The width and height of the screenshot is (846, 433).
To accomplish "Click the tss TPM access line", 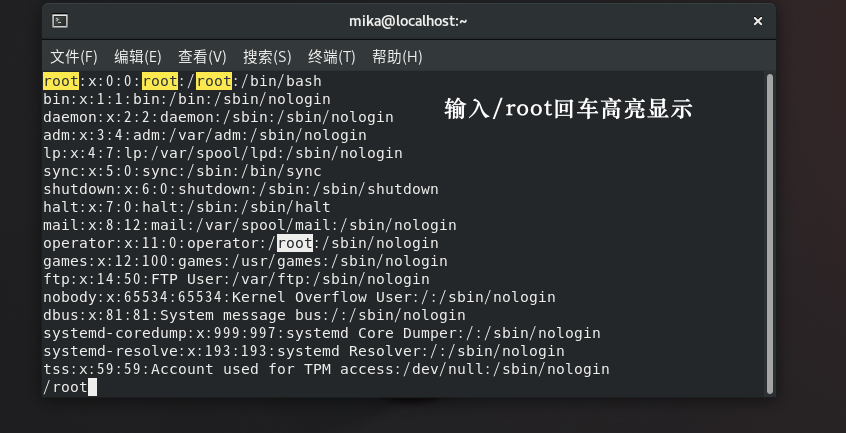I will click(x=326, y=369).
